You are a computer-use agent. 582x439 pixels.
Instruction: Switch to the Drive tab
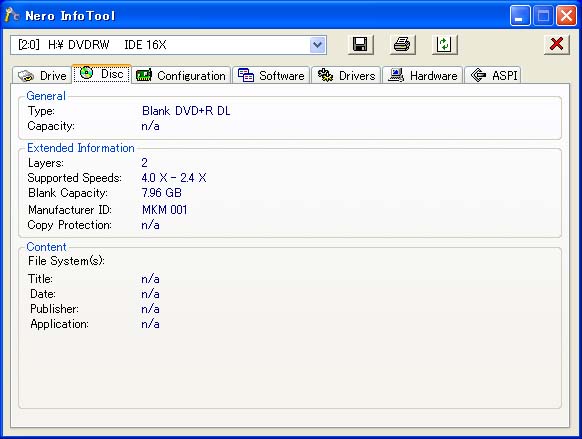point(42,75)
